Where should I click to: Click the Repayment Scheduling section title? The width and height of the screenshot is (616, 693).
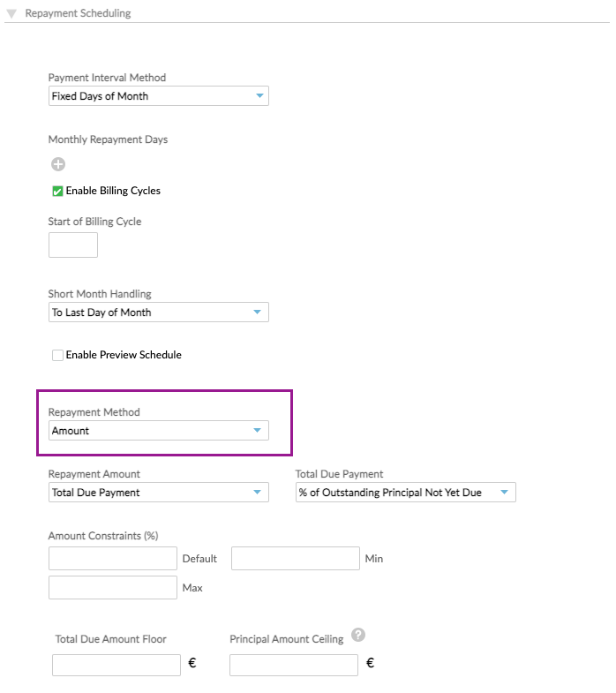(78, 14)
